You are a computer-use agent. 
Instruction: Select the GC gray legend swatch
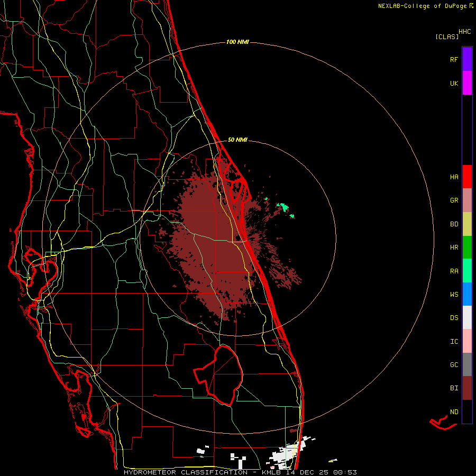467,364
